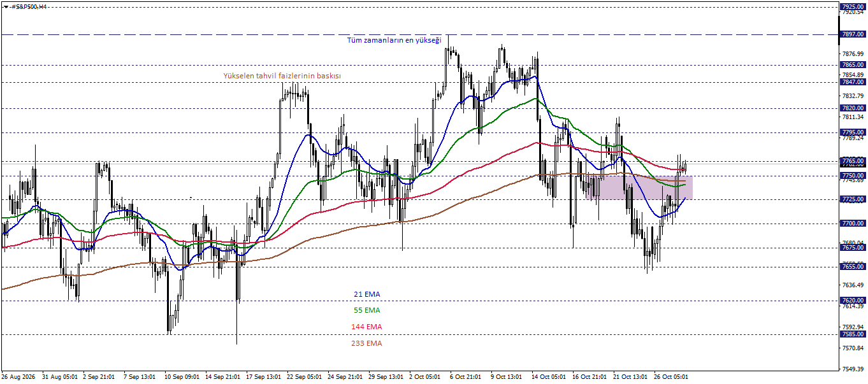
Task: Click the 16 Oct 21:01 time axis label
Action: (x=590, y=377)
